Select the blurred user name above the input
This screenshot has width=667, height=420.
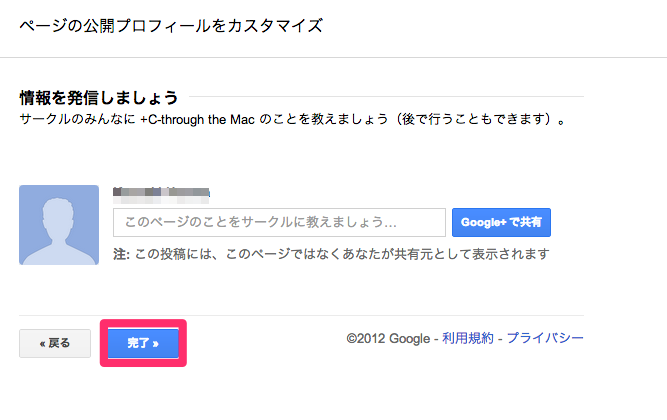[160, 192]
